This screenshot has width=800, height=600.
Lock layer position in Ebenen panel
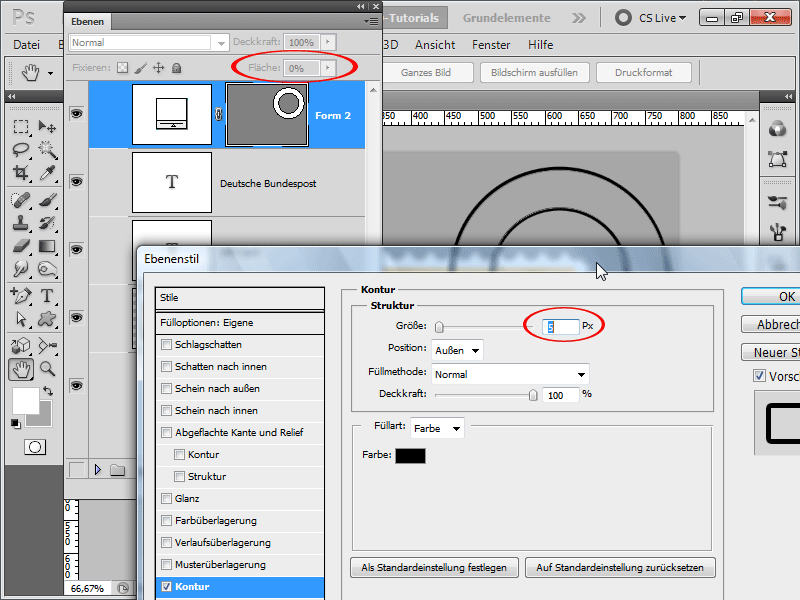[x=159, y=68]
